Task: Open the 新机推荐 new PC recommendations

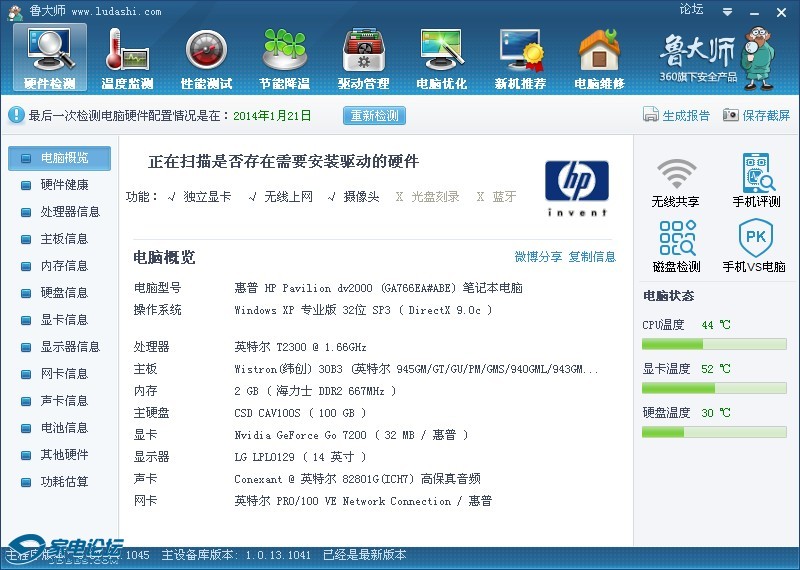Action: [520, 59]
